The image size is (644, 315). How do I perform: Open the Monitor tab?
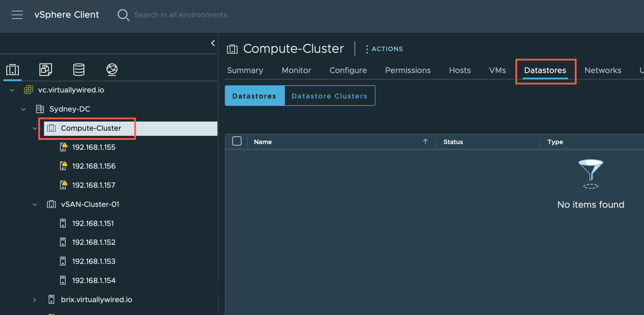tap(296, 70)
